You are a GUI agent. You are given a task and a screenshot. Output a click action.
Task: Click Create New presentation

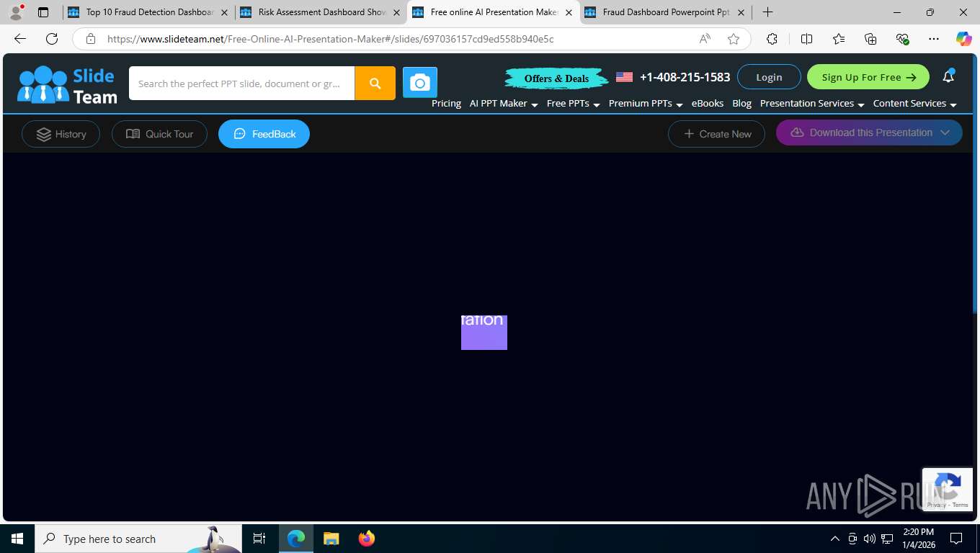[716, 134]
